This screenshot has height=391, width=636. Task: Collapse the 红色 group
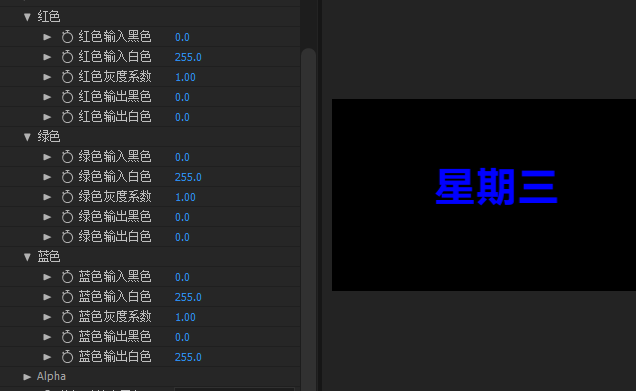(28, 17)
